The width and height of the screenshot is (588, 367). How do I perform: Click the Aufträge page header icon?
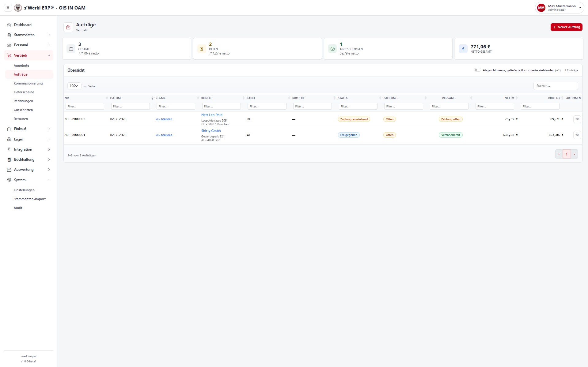(x=68, y=27)
